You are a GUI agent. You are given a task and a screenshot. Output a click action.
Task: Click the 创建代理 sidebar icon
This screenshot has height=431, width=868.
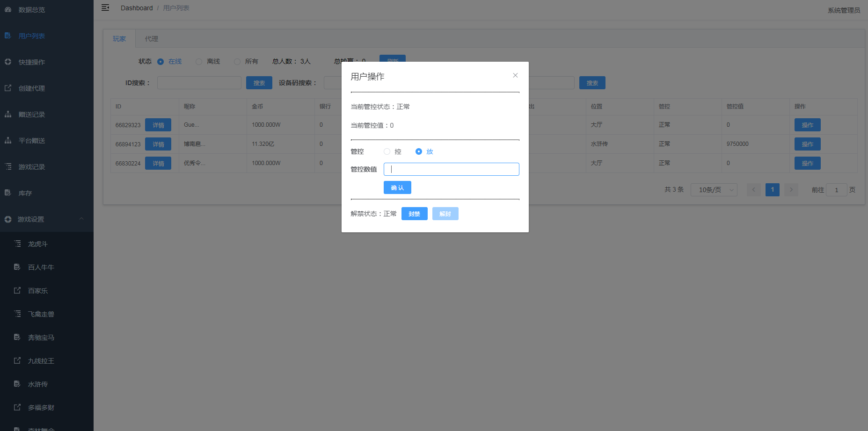click(x=8, y=88)
